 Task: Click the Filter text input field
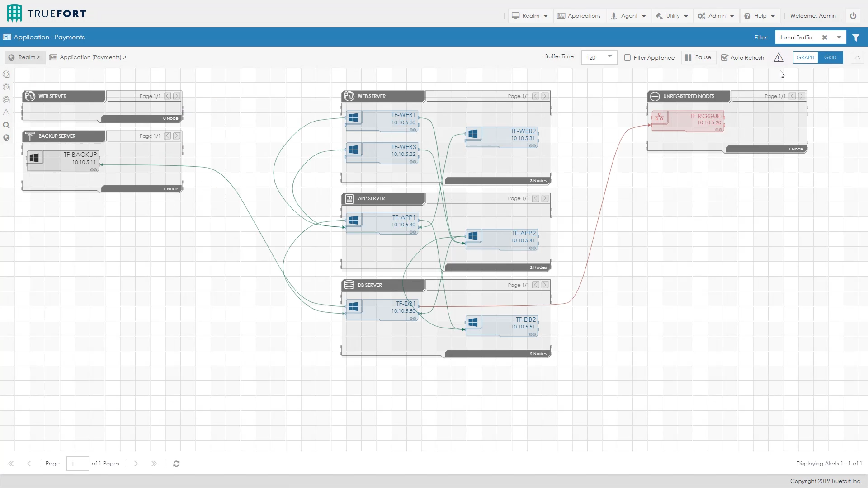pyautogui.click(x=797, y=38)
